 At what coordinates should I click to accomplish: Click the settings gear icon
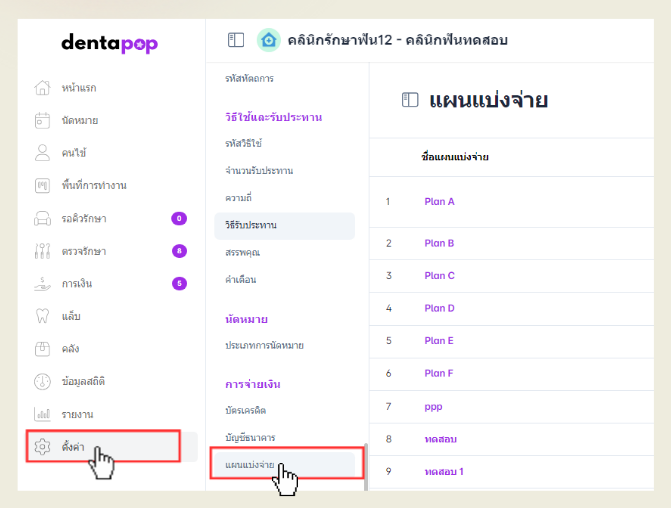[42, 447]
